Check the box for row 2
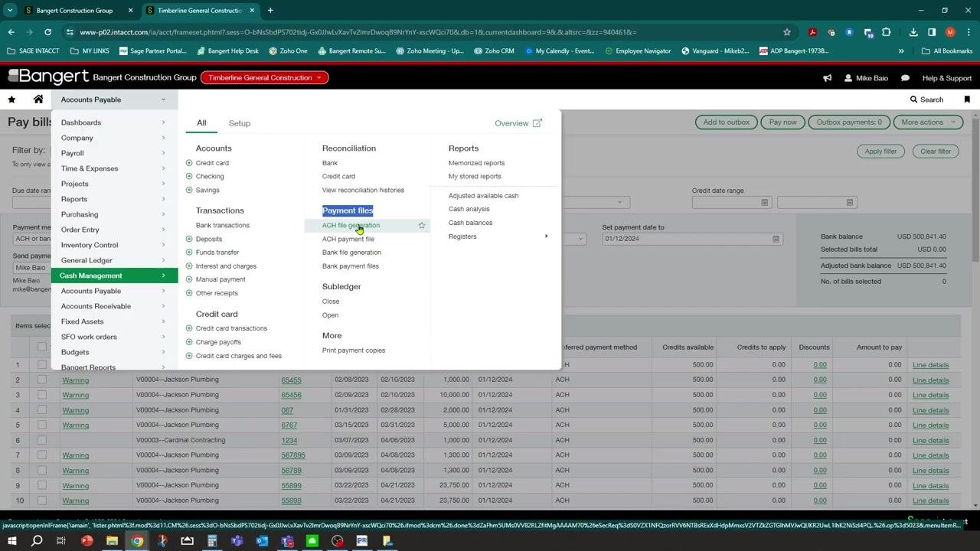 (x=42, y=380)
